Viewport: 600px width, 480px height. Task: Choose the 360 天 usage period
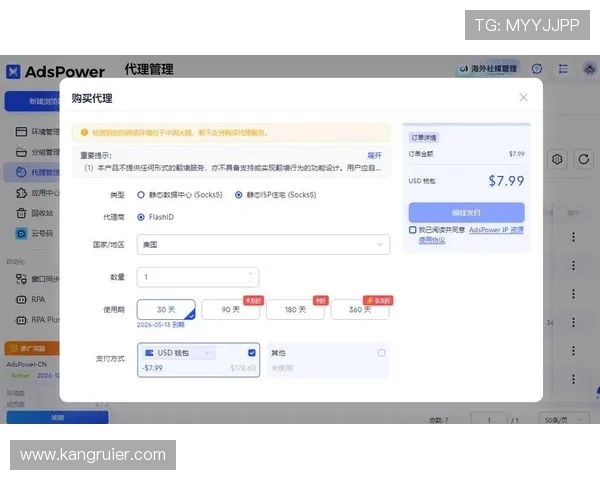point(360,309)
